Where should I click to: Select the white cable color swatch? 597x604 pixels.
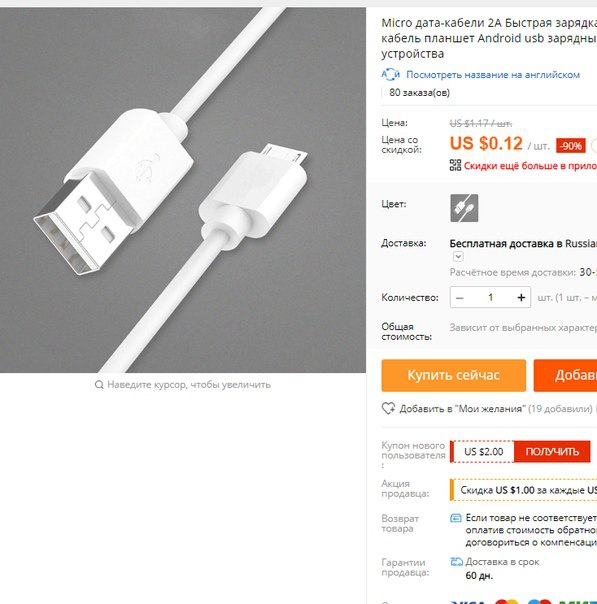pyautogui.click(x=464, y=208)
